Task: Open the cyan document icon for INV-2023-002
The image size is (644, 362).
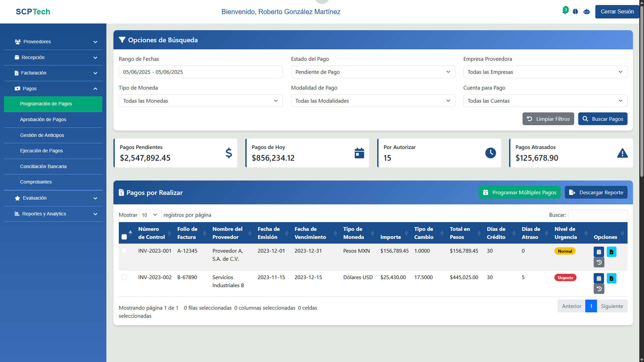Action: click(x=611, y=278)
